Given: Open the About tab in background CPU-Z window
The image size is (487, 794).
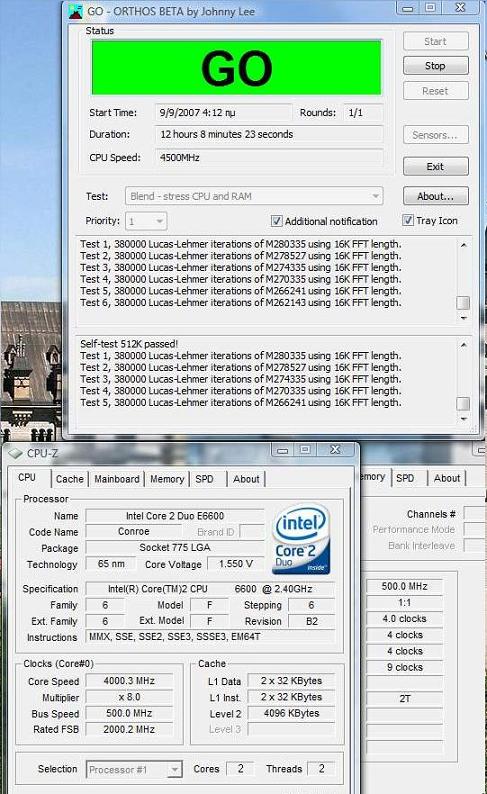Looking at the screenshot, I should tap(447, 478).
